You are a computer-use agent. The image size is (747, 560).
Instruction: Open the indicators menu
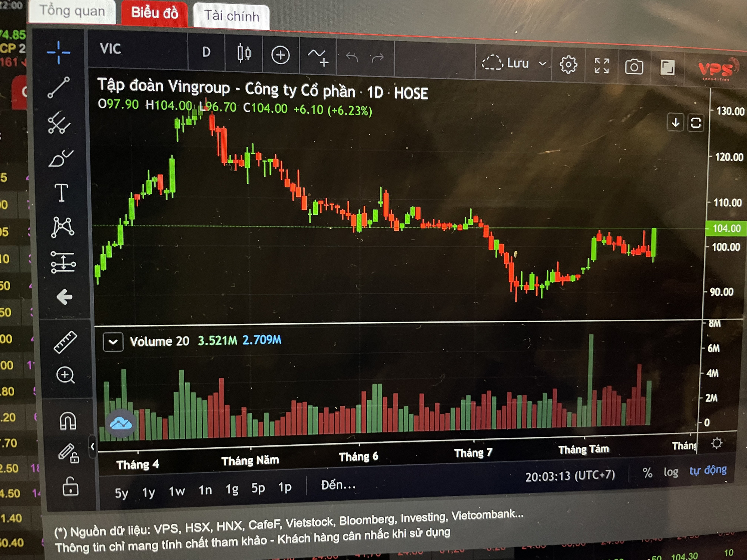point(318,57)
